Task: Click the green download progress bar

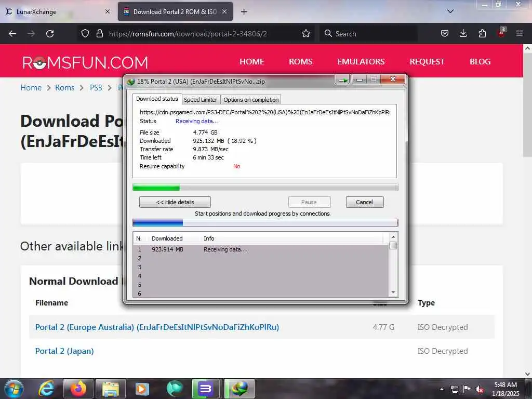Action: 265,187
